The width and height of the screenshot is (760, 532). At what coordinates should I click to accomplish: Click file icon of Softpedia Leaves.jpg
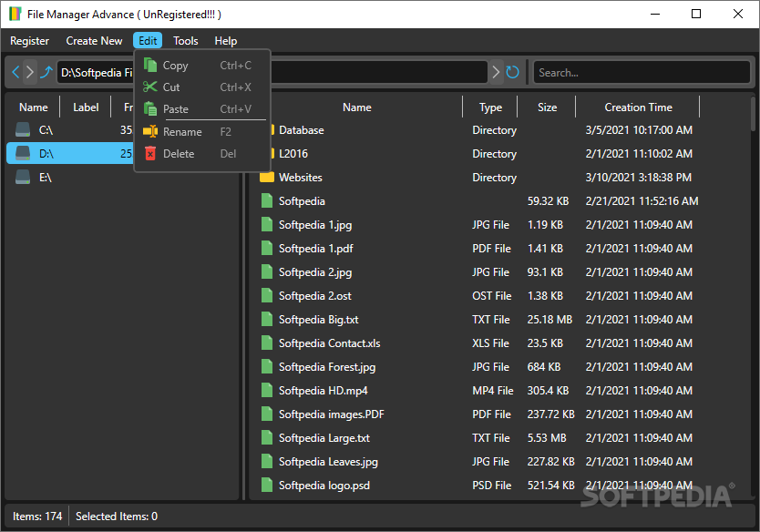point(267,461)
